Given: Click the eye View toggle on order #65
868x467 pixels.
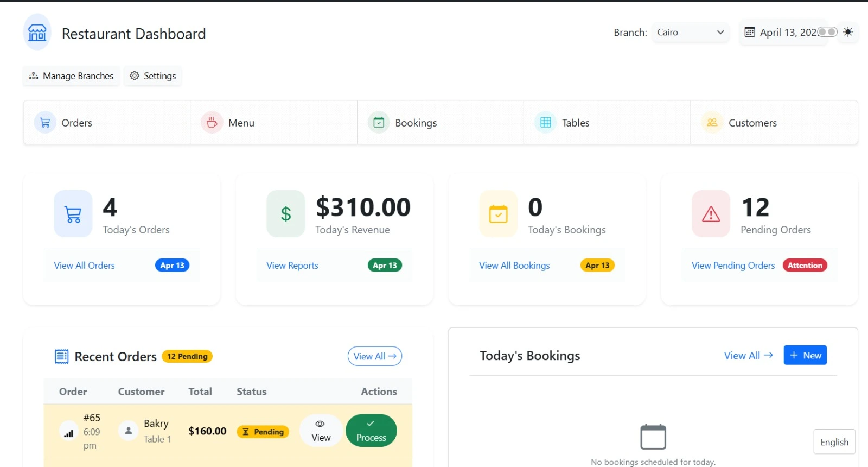Looking at the screenshot, I should [320, 430].
